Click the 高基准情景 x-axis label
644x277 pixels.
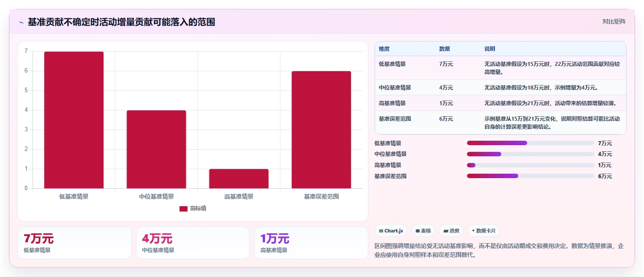tap(239, 196)
